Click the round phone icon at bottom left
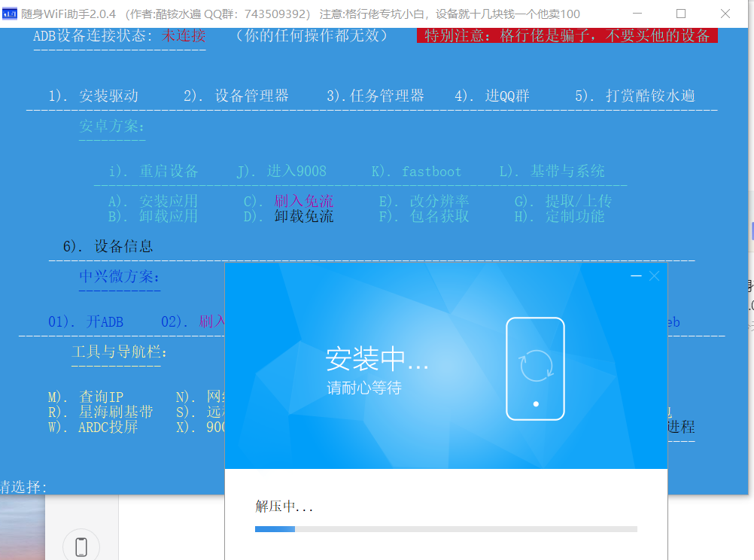 pyautogui.click(x=81, y=546)
